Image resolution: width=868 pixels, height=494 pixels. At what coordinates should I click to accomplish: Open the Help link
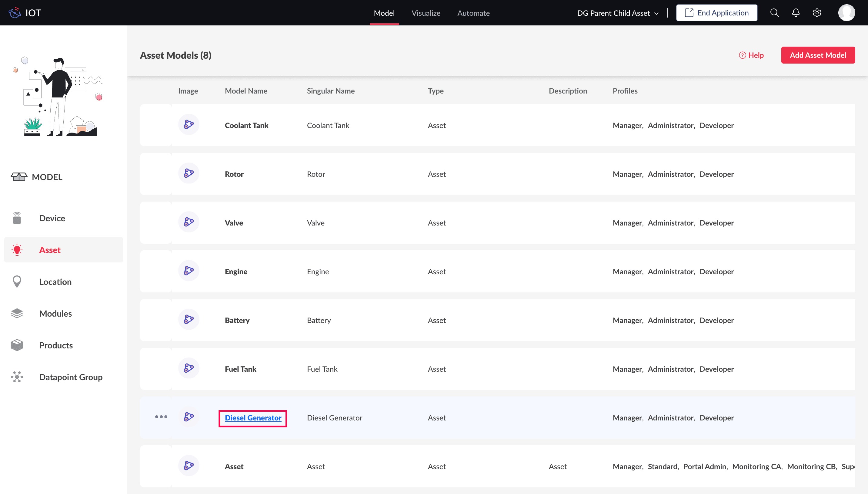pyautogui.click(x=751, y=55)
